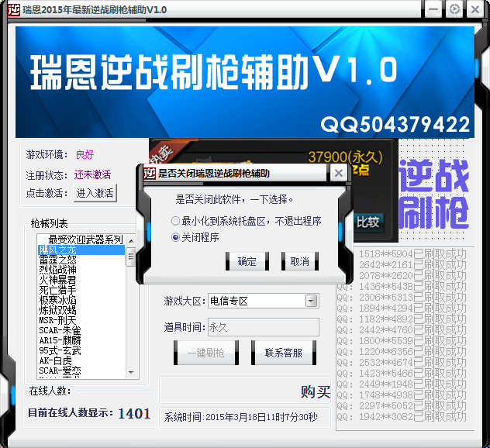The width and height of the screenshot is (490, 448).
Task: Open the title bar skin settings icon
Action: (x=454, y=9)
